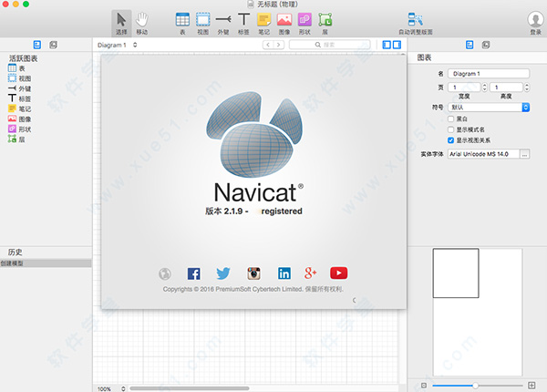Click the zoom out icon beside slider
Viewport: 547px width, 392px height.
pos(424,386)
